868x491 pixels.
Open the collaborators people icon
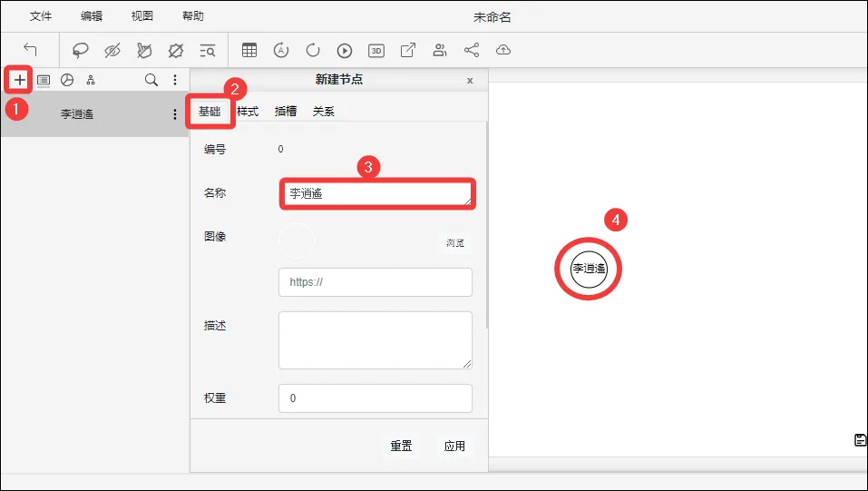(x=440, y=50)
